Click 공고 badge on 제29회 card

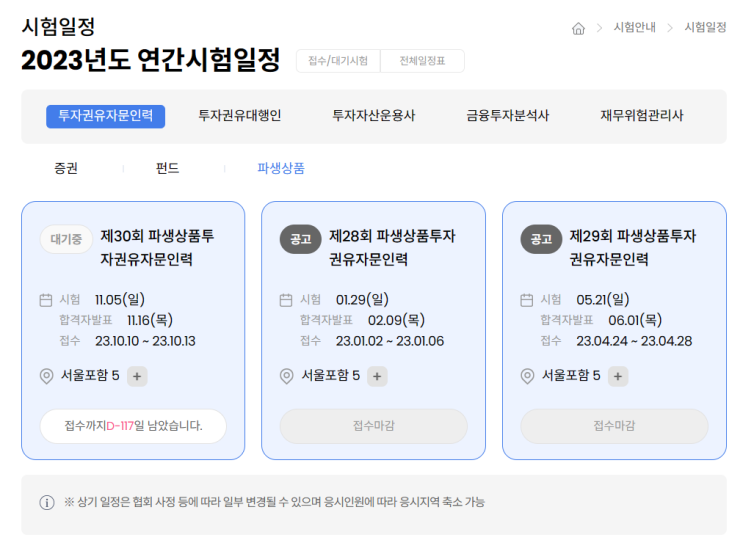[x=541, y=239]
